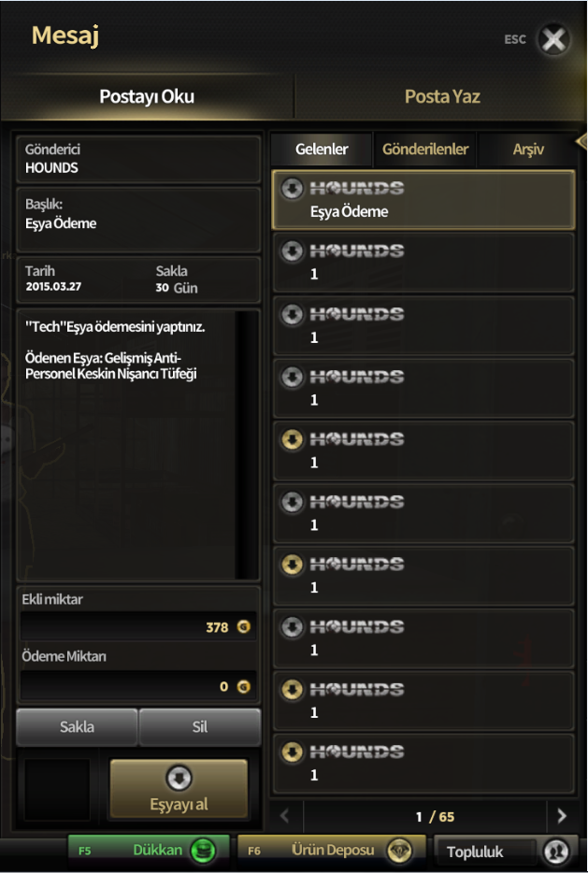Open the Arşiv tab

pyautogui.click(x=528, y=150)
